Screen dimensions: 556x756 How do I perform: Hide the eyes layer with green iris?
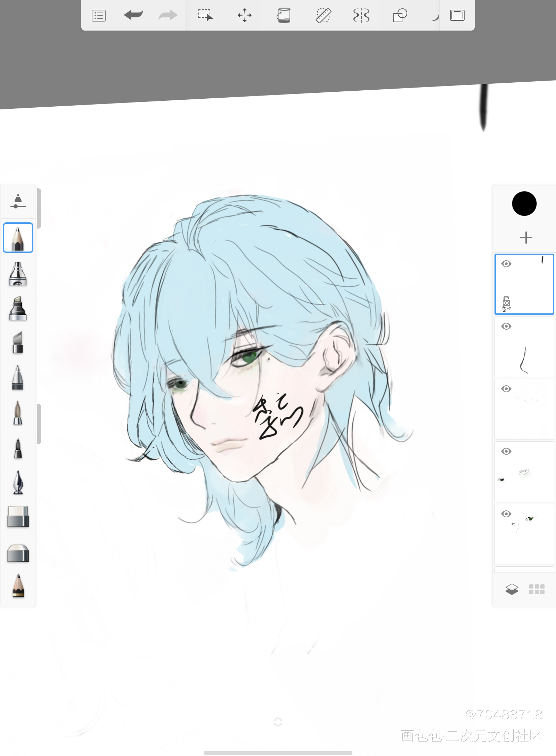[506, 514]
